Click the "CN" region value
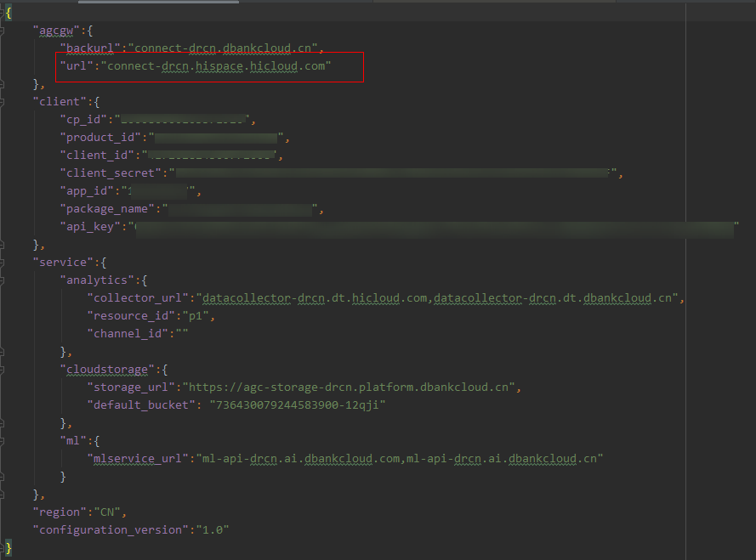This screenshot has height=560, width=756. point(107,512)
